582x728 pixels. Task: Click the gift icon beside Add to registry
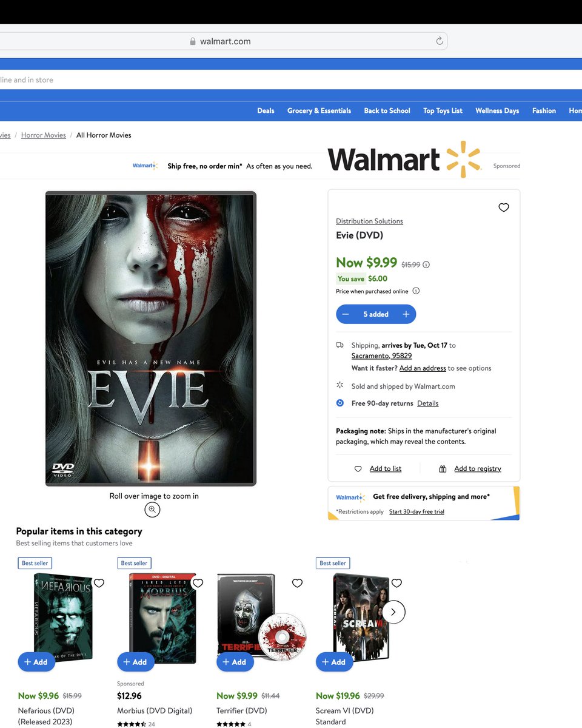pos(443,468)
